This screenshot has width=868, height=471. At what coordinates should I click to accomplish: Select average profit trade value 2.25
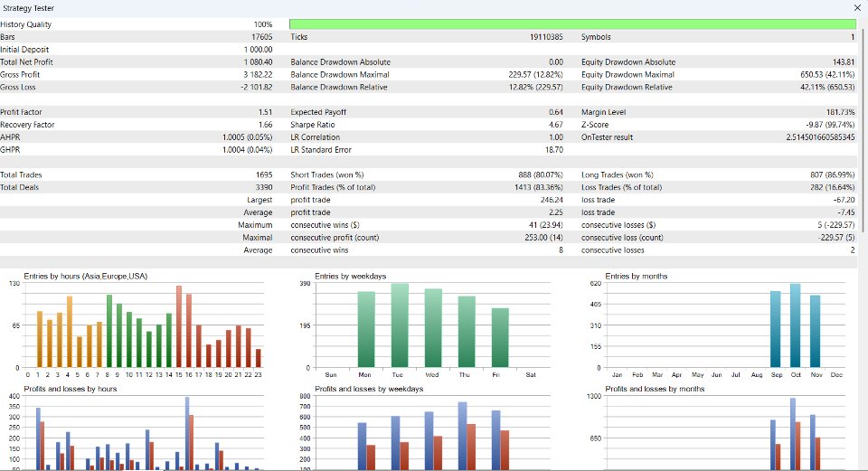point(556,212)
